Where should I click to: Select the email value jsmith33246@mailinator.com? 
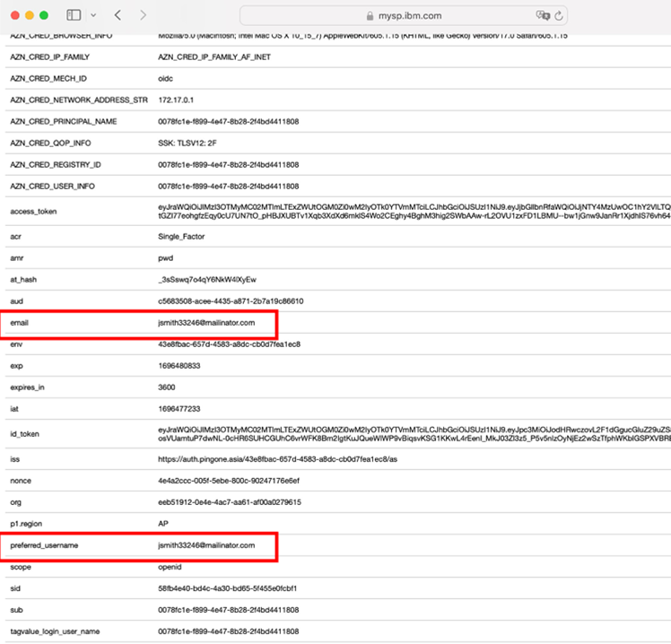pyautogui.click(x=206, y=323)
